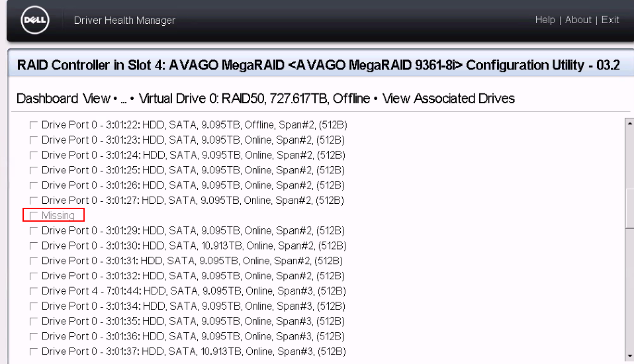Click the ellipsis breadcrumb item
634x364 pixels.
124,99
